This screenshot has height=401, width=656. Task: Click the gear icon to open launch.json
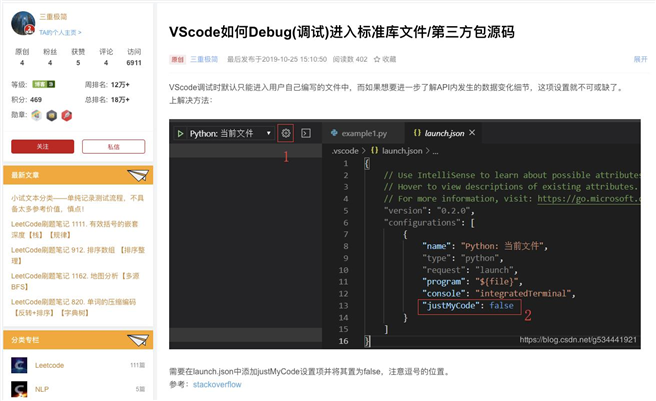click(286, 132)
